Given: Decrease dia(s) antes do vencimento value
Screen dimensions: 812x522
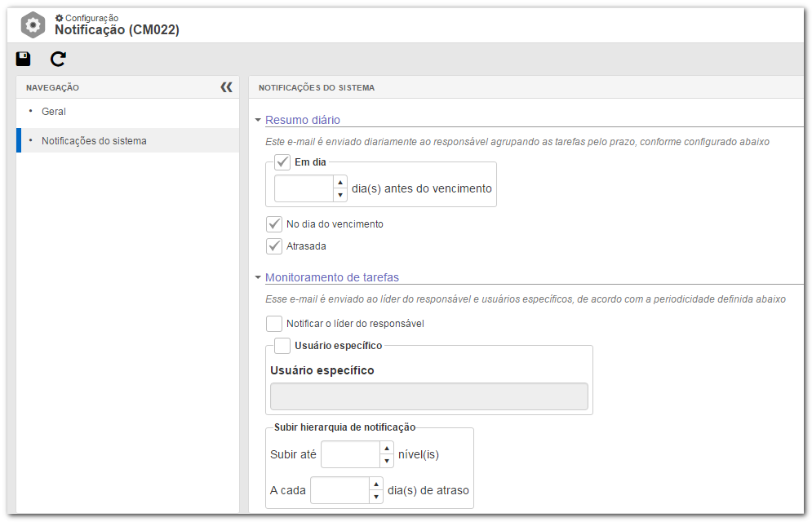Looking at the screenshot, I should (x=340, y=195).
